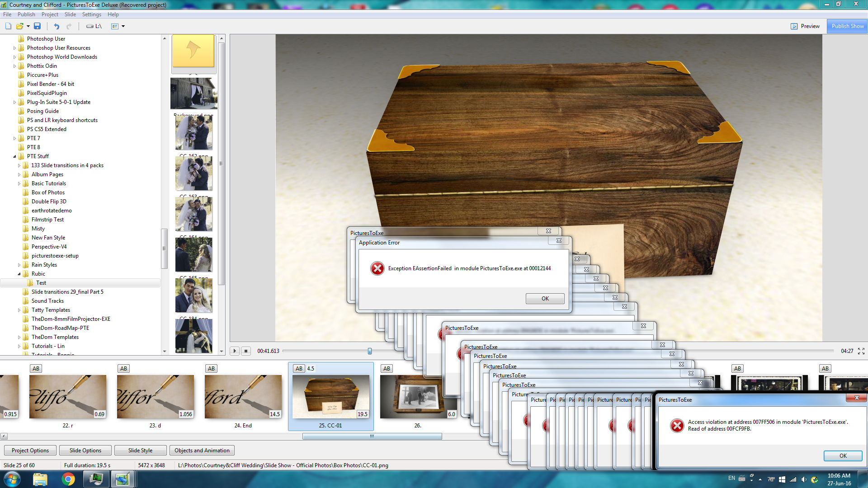Click the 19.5 duration on slide 25
This screenshot has width=868, height=488.
363,414
